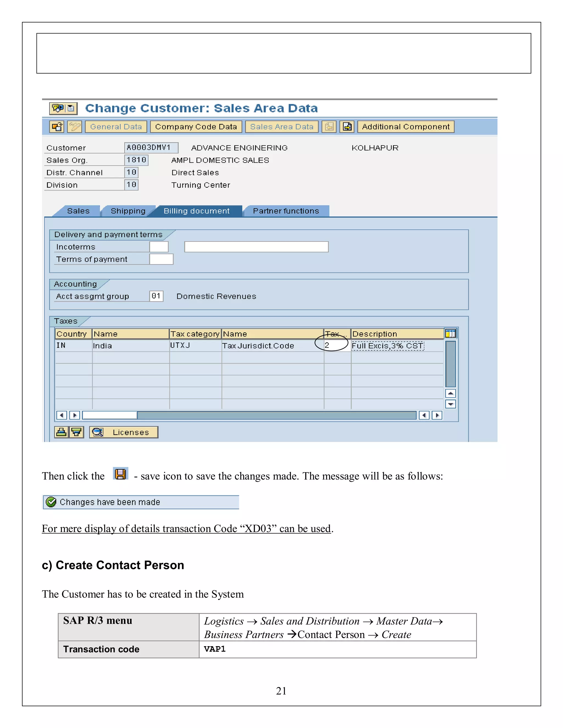Click the next tab page arrow icon
Image resolution: width=563 pixels, height=728 pixels.
coord(347,127)
